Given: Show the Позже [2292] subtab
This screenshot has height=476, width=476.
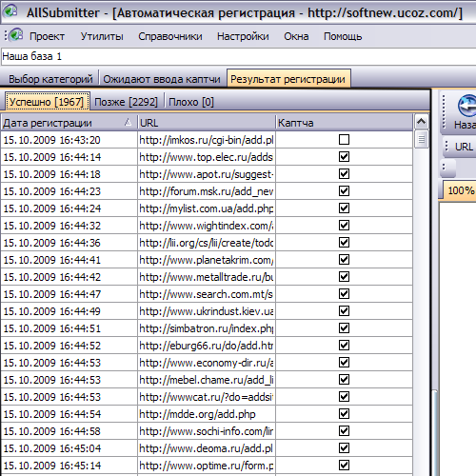Looking at the screenshot, I should point(126,102).
